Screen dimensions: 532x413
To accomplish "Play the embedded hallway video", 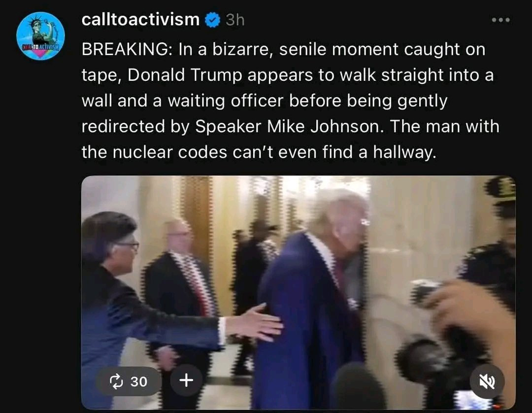I will (x=298, y=292).
